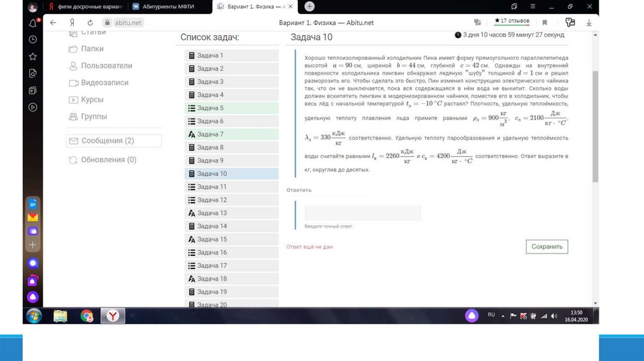Open the browser notifications bell icon
Image resolution: width=644 pixels, height=361 pixels.
(33, 23)
